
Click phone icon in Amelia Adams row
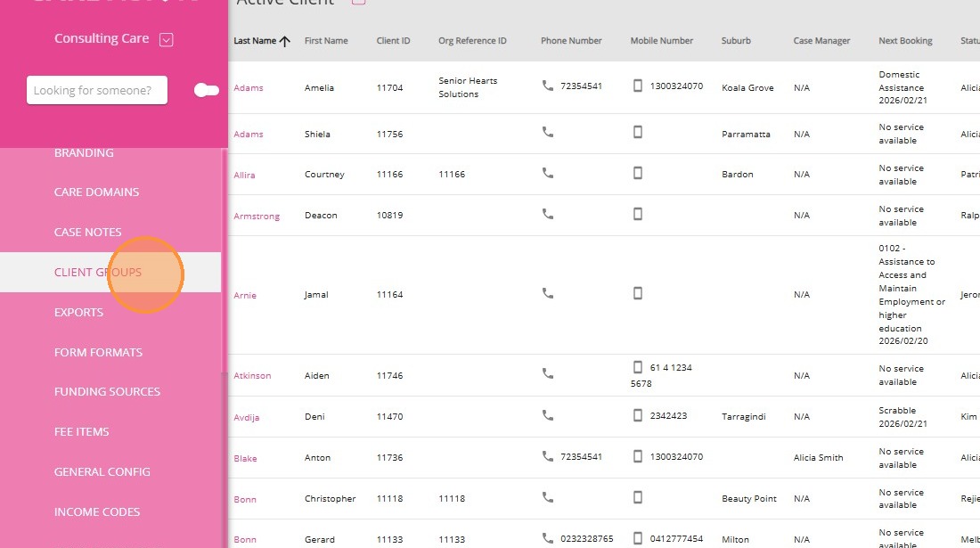point(548,86)
